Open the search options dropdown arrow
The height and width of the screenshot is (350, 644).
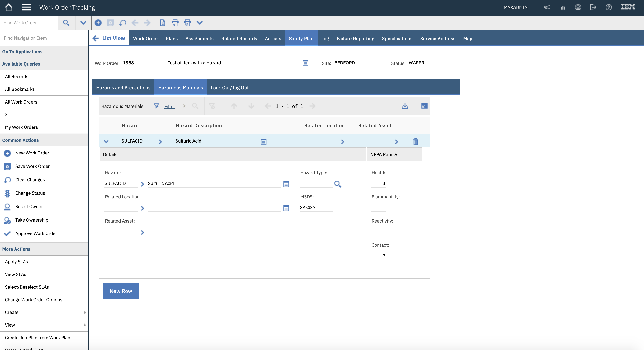pos(83,23)
